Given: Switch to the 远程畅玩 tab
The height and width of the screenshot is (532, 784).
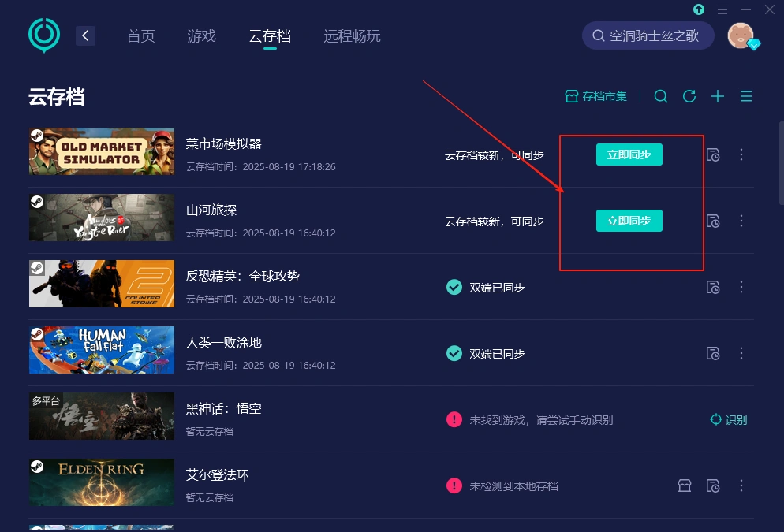Looking at the screenshot, I should (353, 36).
